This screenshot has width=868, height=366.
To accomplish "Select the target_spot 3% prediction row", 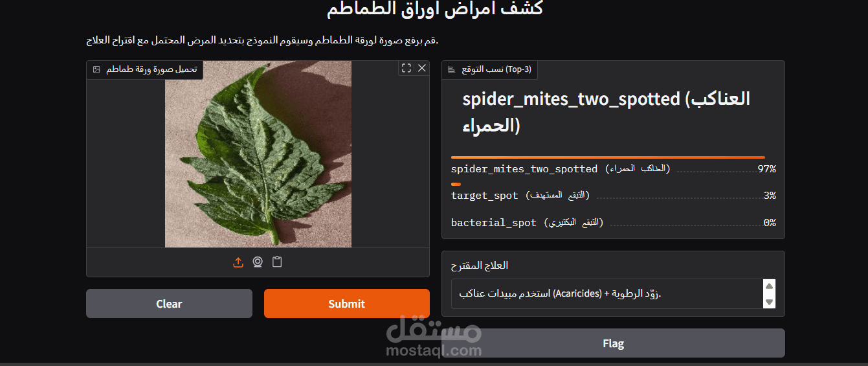I will [x=613, y=196].
